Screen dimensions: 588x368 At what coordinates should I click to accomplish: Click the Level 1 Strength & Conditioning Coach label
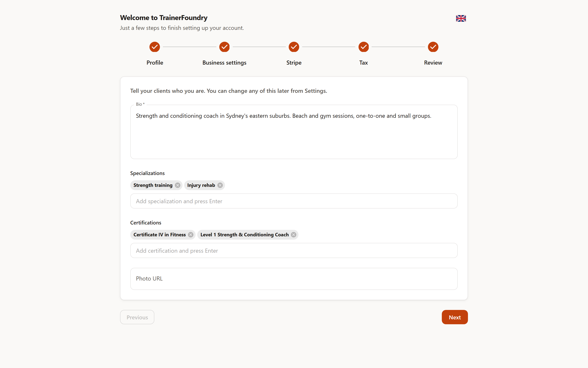[x=244, y=235]
